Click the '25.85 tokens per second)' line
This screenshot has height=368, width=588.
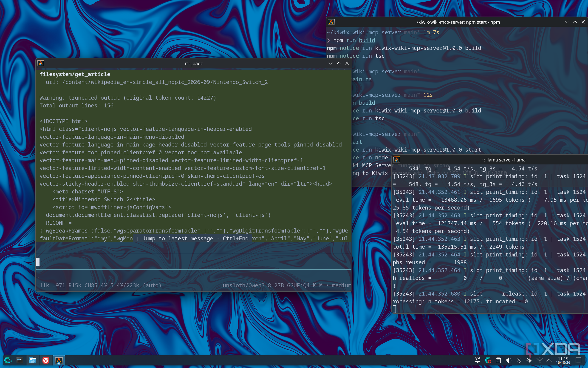(x=431, y=208)
